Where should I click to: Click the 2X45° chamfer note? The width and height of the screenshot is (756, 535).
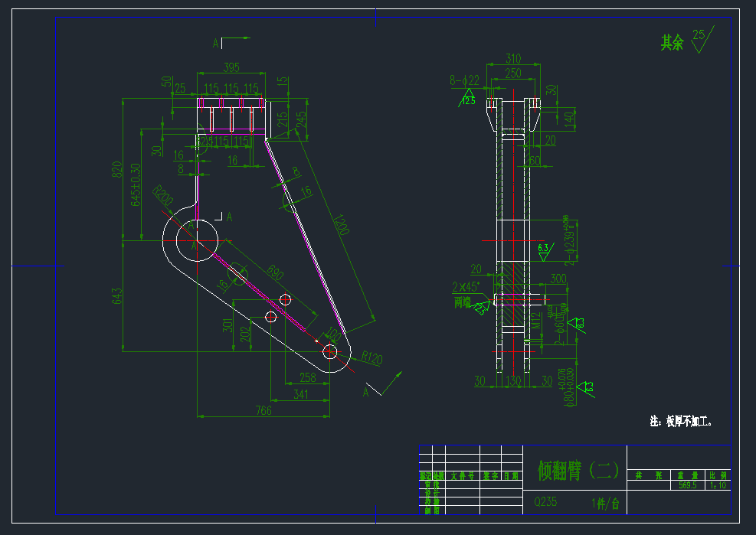[466, 287]
